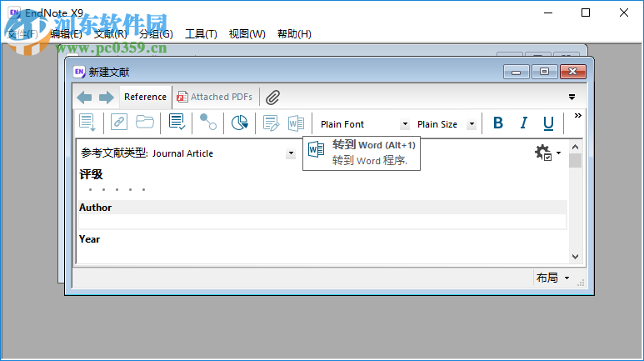Viewport: 644px width, 361px height.
Task: Open the gear settings icon menu
Action: [x=547, y=153]
